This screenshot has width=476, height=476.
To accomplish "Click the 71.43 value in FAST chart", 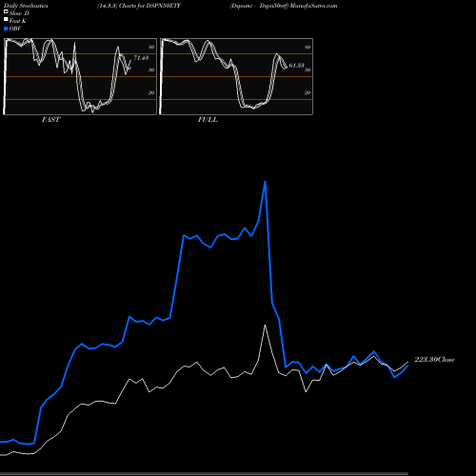I will 141,58.
